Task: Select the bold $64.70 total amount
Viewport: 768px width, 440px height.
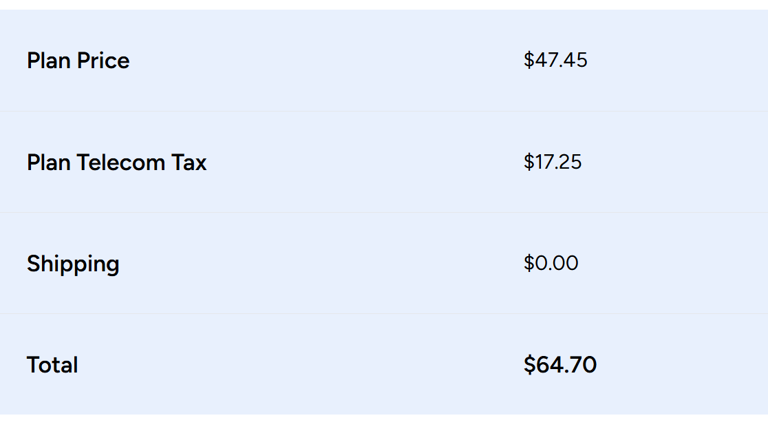Action: point(560,365)
